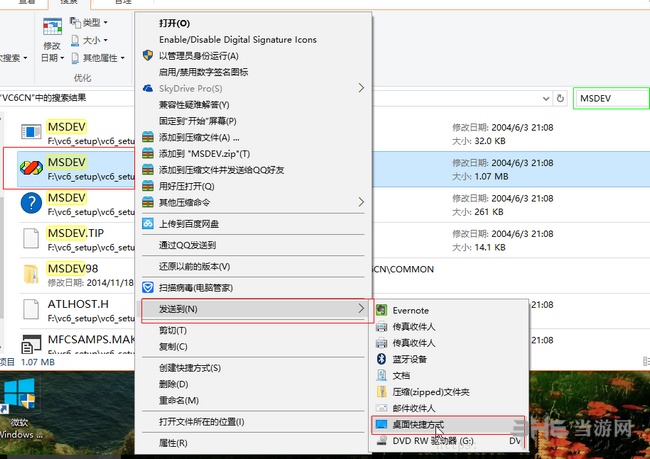The width and height of the screenshot is (650, 459).
Task: Select 还原以前的版本(V)
Action: coord(194,266)
